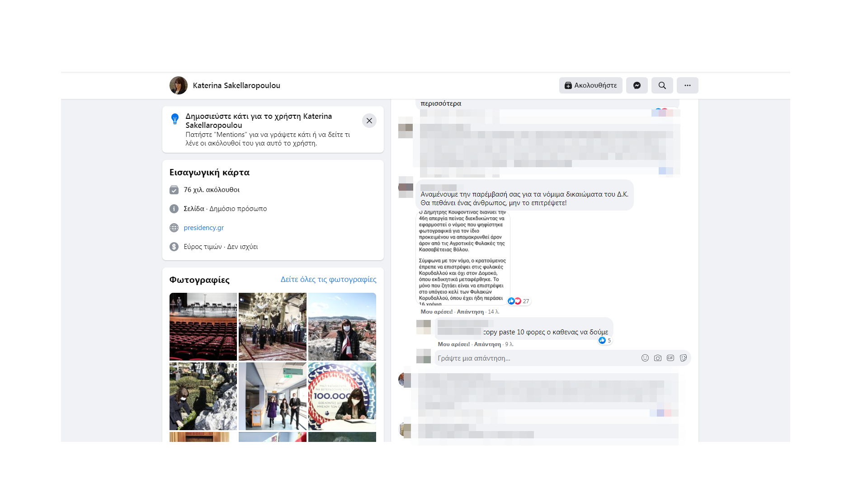Open the attached Κουφοντίνας text image
The width and height of the screenshot is (868, 488).
coord(462,258)
